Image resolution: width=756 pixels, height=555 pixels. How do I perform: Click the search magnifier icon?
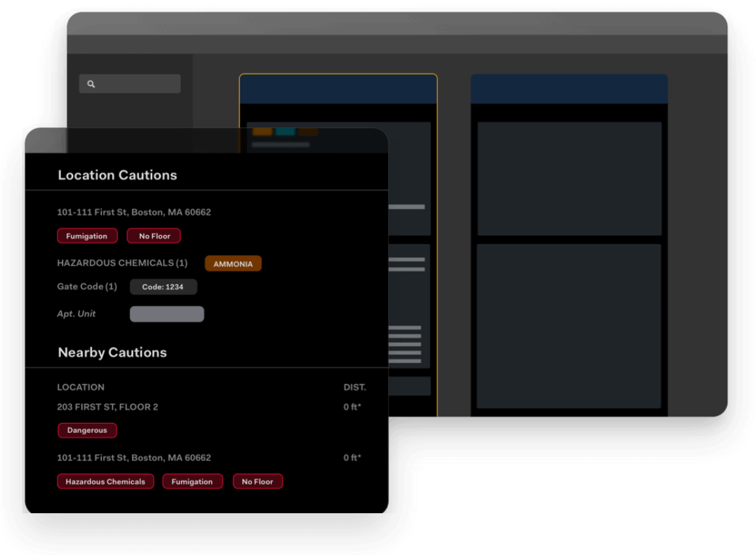[x=91, y=84]
